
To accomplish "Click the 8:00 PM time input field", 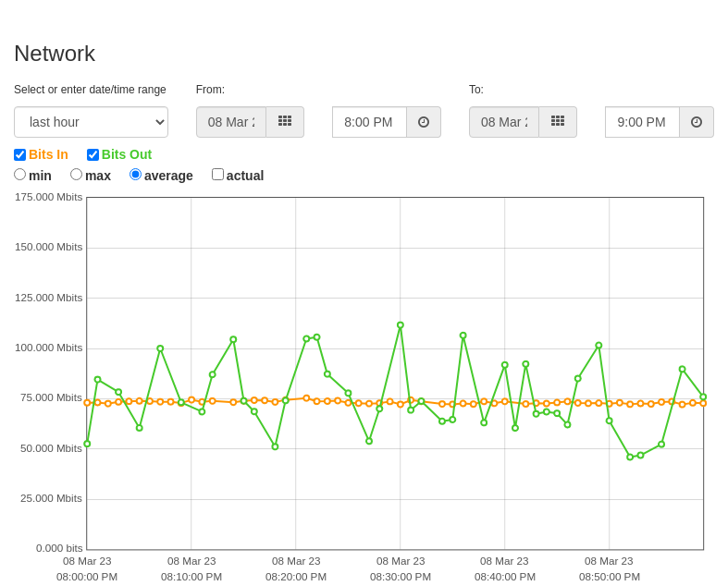I will point(370,122).
